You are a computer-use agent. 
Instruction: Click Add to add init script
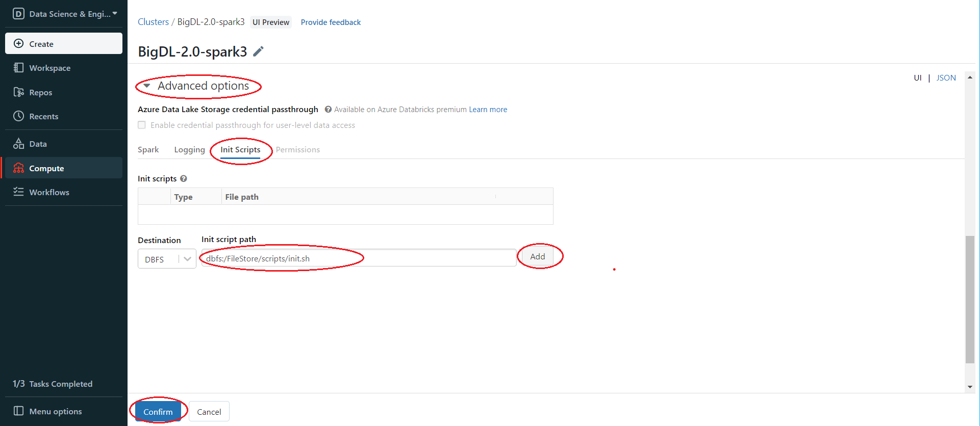pos(537,257)
